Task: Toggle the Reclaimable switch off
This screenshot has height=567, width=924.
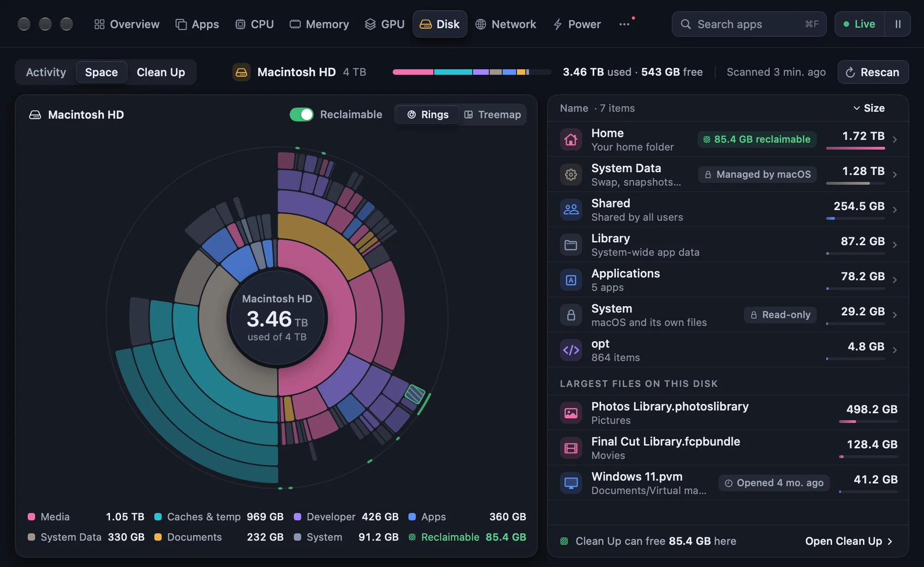Action: click(x=301, y=115)
